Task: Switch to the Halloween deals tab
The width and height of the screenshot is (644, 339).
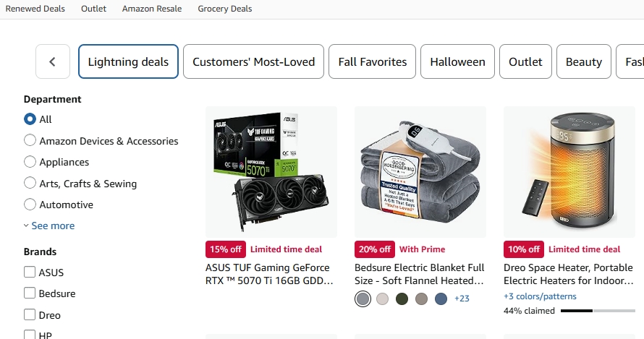Action: click(457, 62)
